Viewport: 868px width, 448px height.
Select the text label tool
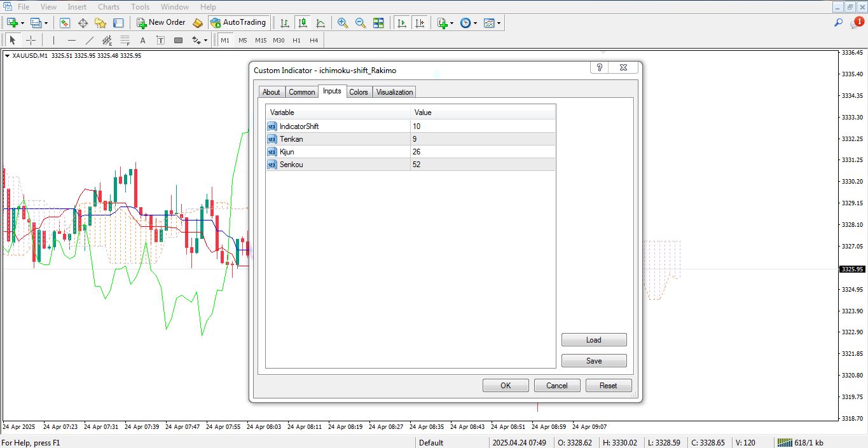pyautogui.click(x=161, y=40)
